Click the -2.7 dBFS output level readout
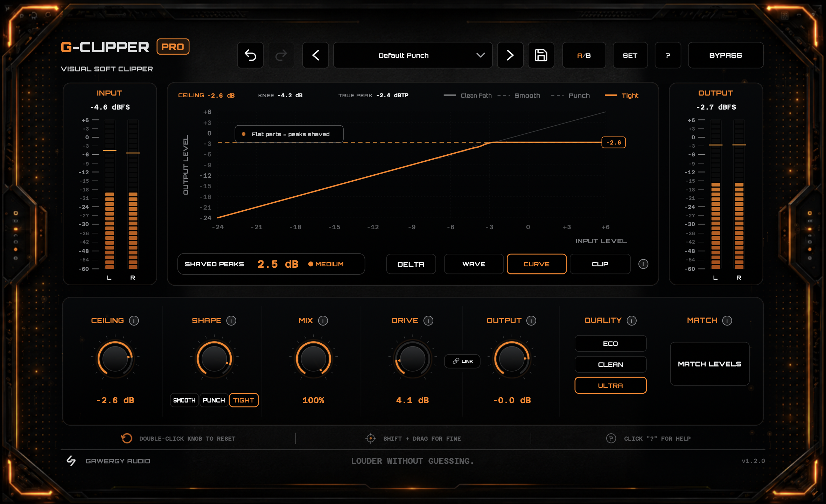The height and width of the screenshot is (504, 826). (716, 107)
